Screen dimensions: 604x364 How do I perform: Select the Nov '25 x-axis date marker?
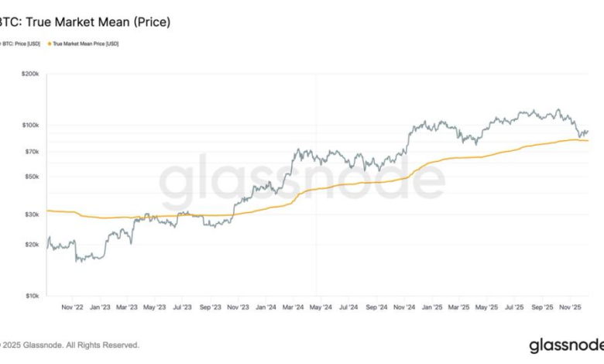pos(569,307)
